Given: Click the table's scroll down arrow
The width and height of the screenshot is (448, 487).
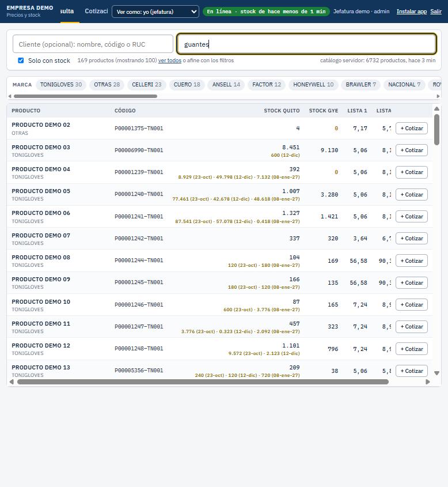Looking at the screenshot, I should click(436, 373).
